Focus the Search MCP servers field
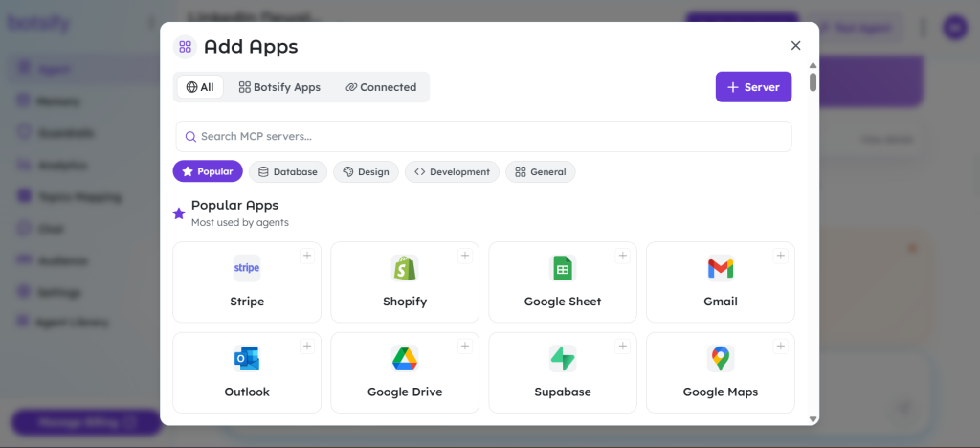Image resolution: width=980 pixels, height=448 pixels. pos(483,136)
